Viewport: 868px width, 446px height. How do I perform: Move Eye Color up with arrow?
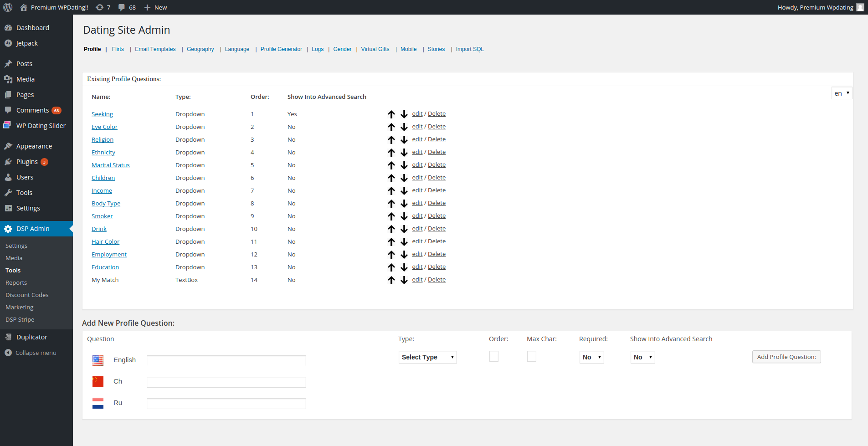coord(391,127)
